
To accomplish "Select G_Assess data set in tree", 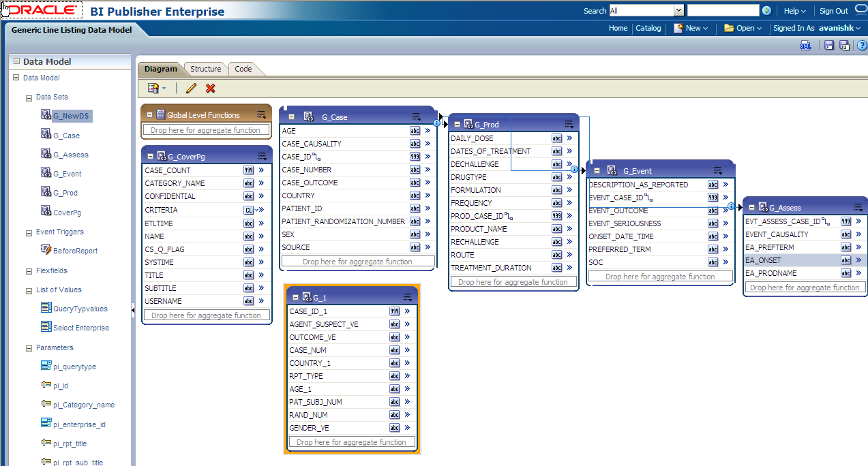I will pos(71,155).
